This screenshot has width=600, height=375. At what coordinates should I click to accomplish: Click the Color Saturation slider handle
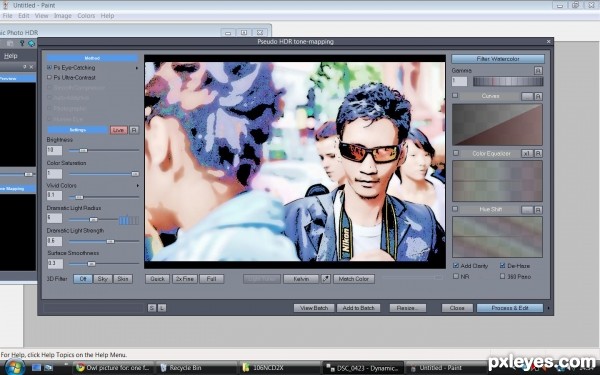[135, 174]
